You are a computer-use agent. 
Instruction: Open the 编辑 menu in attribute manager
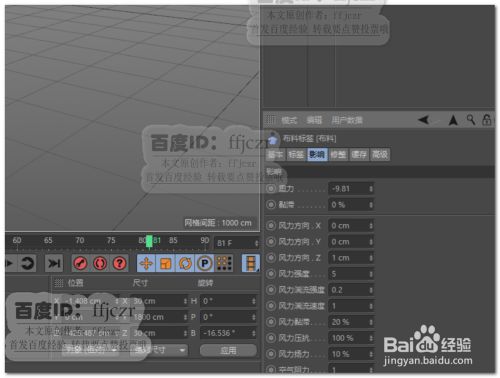tap(314, 120)
